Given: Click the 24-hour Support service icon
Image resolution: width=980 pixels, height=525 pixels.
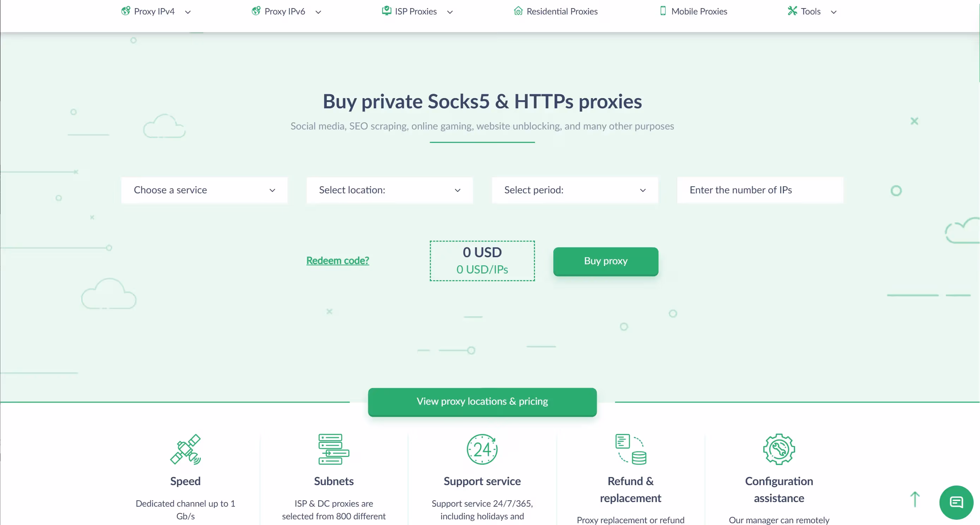Looking at the screenshot, I should [482, 449].
